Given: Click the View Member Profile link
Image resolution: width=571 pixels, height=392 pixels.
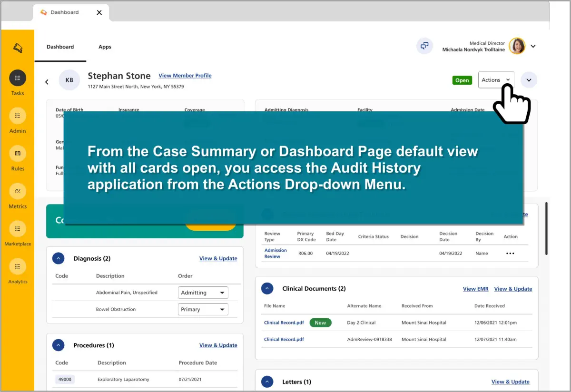Looking at the screenshot, I should 185,76.
